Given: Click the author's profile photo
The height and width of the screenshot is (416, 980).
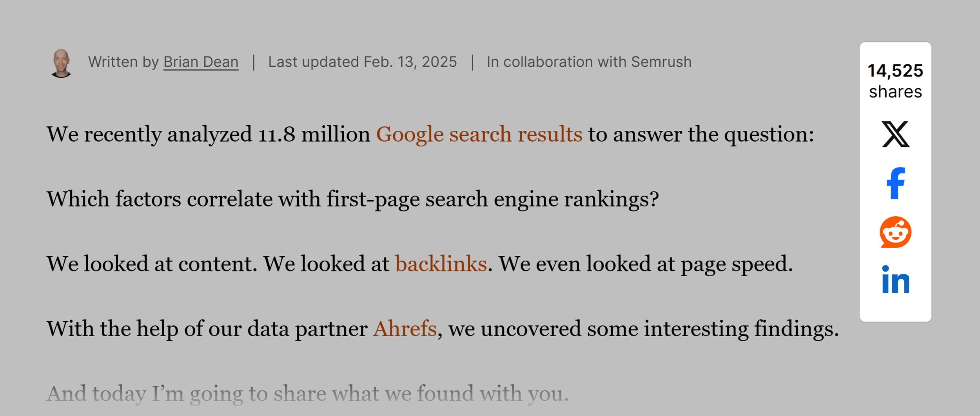Looking at the screenshot, I should click(x=61, y=63).
